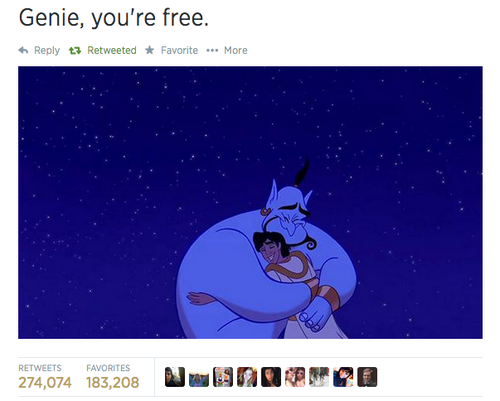Viewport: 500px width, 401px height.
Task: Expand the More options menu label
Action: 236,50
